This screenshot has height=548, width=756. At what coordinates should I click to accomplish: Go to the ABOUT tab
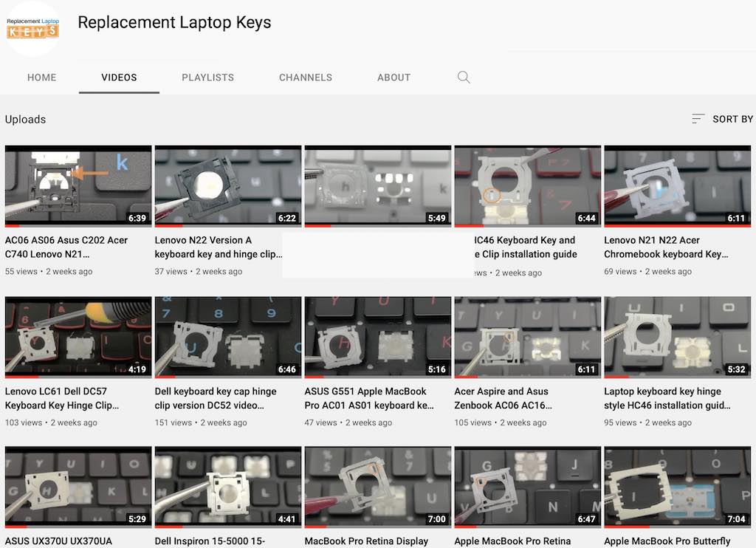(x=394, y=78)
